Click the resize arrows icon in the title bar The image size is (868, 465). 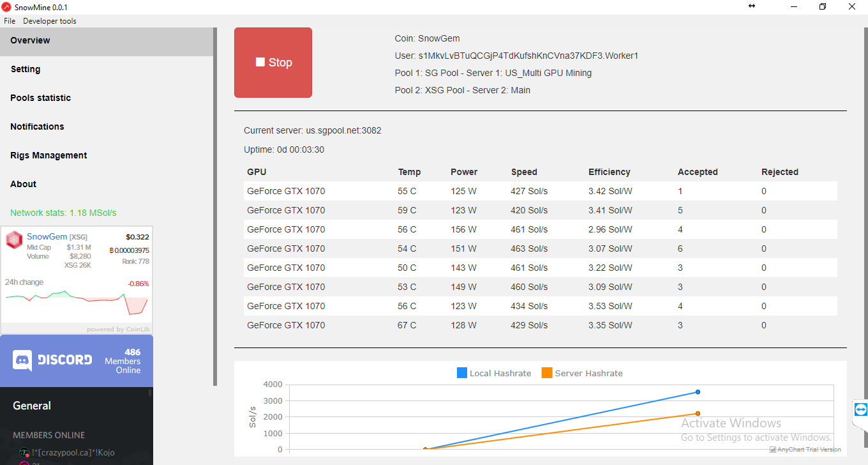point(752,6)
